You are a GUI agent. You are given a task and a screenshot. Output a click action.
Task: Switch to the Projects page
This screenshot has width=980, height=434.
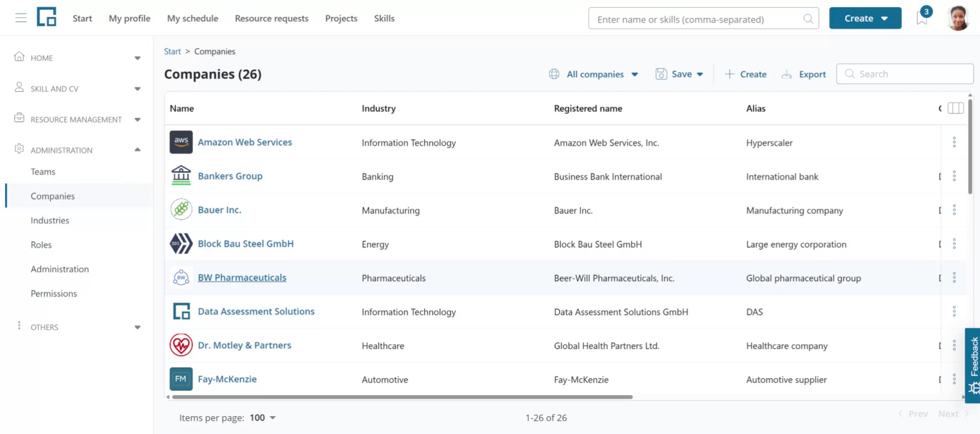click(x=341, y=18)
